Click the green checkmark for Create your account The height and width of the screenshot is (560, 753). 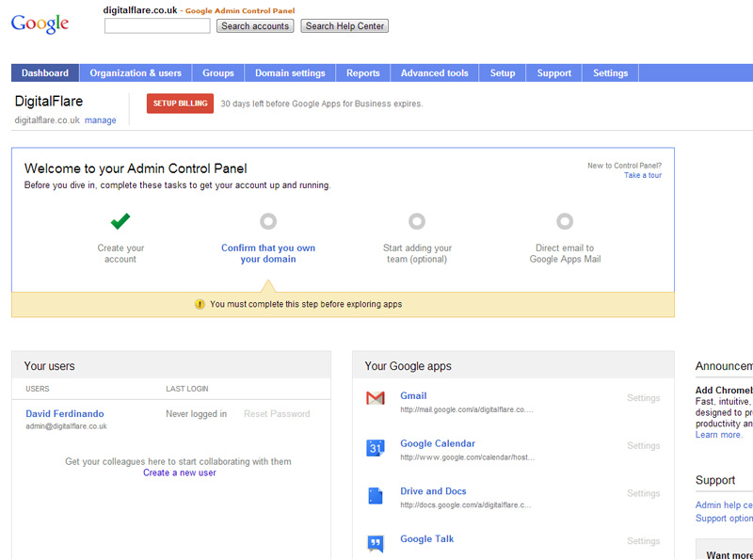pyautogui.click(x=120, y=221)
